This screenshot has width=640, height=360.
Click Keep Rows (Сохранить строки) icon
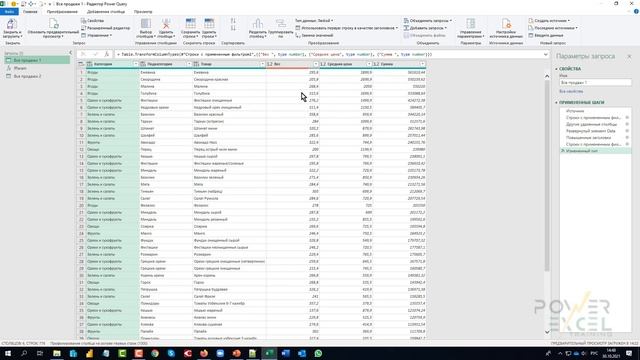[191, 24]
